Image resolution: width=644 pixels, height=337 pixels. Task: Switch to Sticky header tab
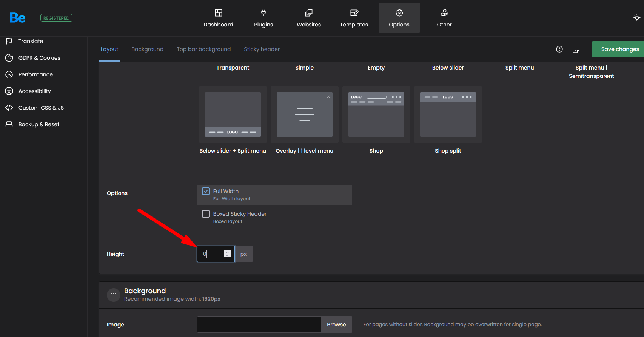[262, 49]
